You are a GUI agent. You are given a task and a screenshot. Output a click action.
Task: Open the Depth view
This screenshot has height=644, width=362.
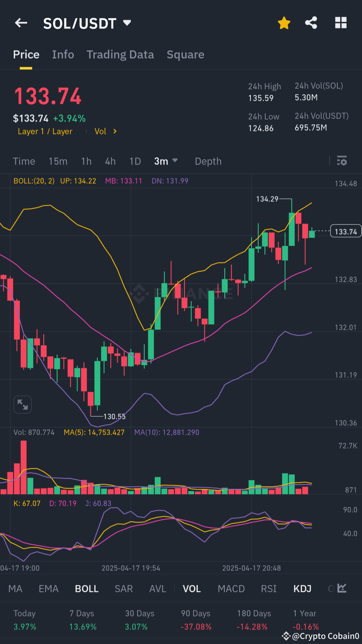[x=208, y=161]
